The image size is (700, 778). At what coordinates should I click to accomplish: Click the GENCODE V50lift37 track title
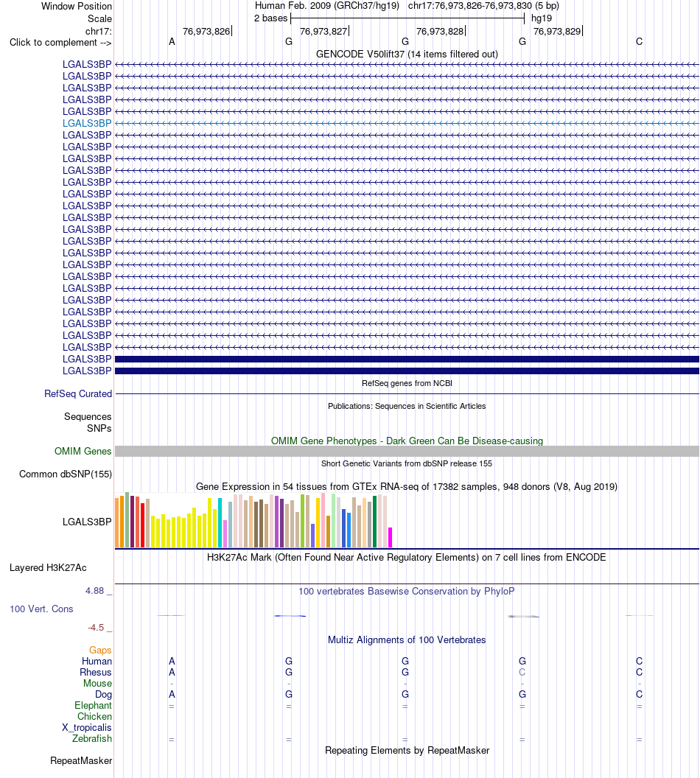coord(407,54)
